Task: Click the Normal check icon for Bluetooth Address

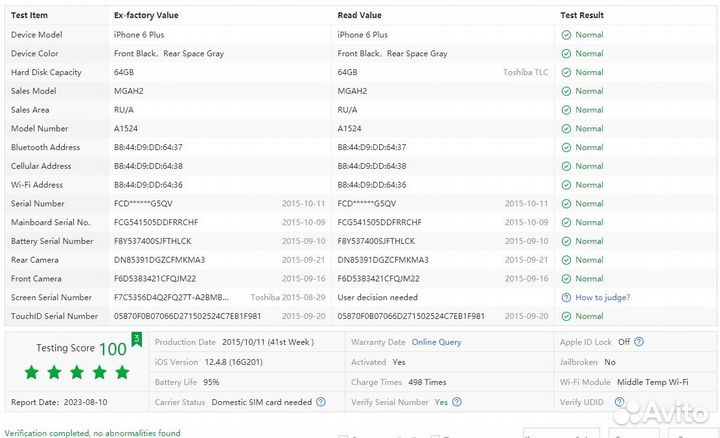Action: coord(566,147)
